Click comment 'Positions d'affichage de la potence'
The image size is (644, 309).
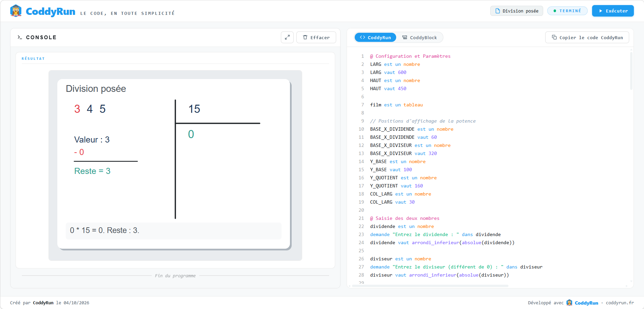coord(423,121)
